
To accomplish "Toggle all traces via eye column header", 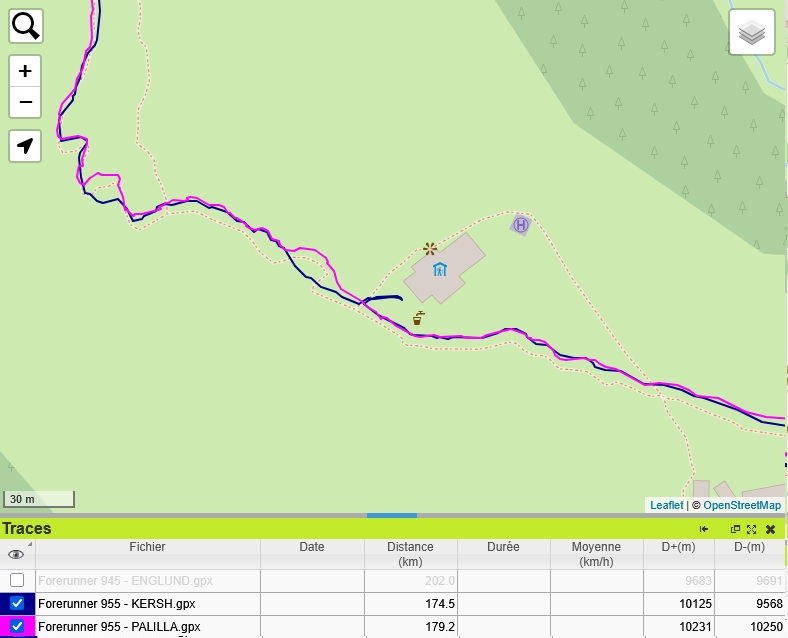I will [16, 554].
